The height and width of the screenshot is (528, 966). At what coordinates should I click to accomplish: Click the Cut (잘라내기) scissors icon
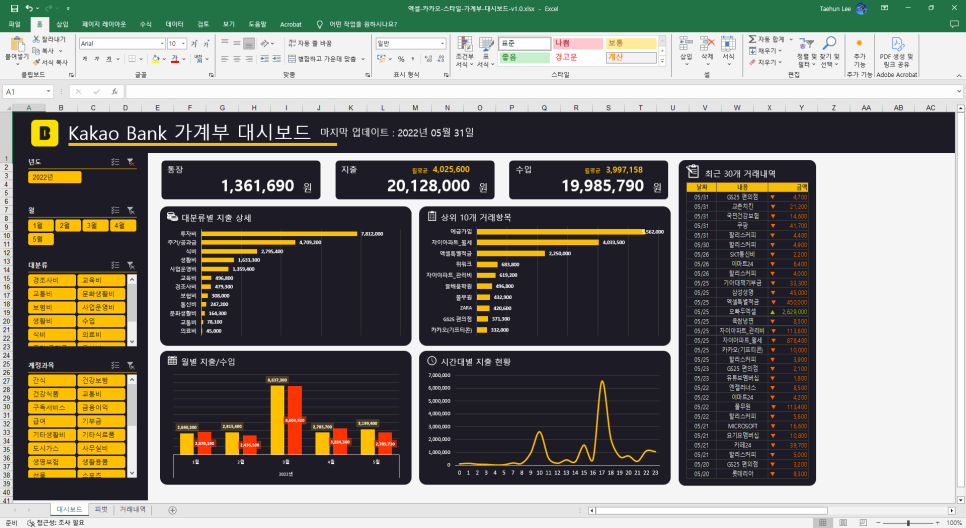(x=36, y=39)
